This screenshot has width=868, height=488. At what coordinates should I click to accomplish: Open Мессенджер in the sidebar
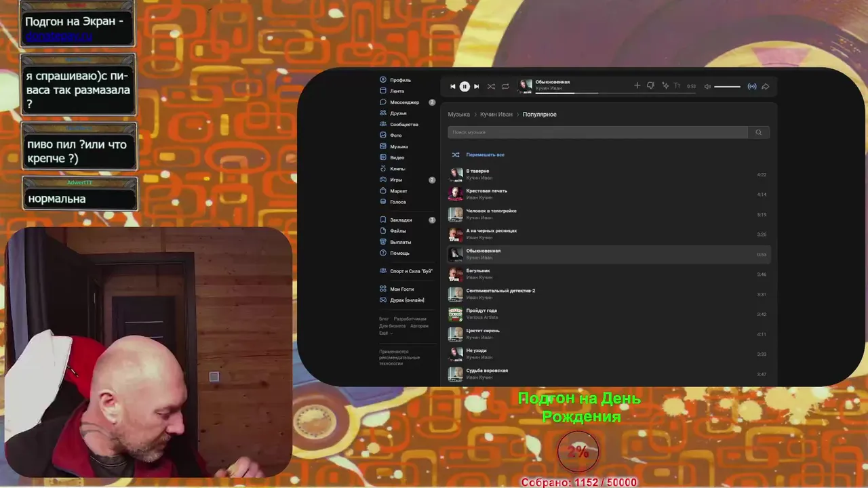click(x=399, y=102)
